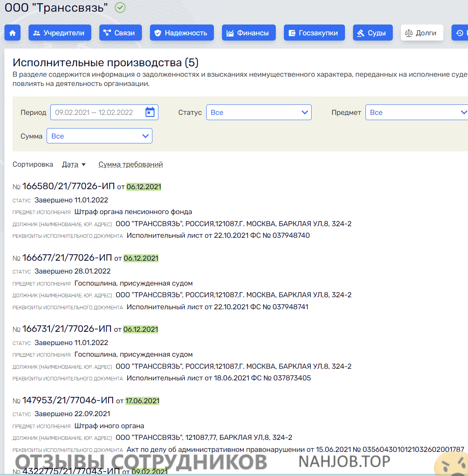The image size is (468, 476).
Task: Open the calendar picker icon
Action: click(150, 112)
